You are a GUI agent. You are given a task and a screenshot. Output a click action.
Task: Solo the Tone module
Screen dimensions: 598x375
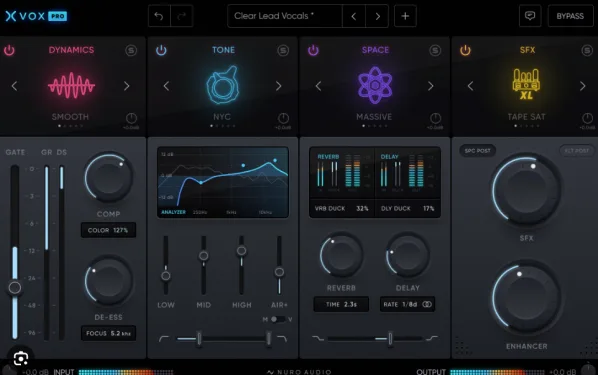(283, 50)
